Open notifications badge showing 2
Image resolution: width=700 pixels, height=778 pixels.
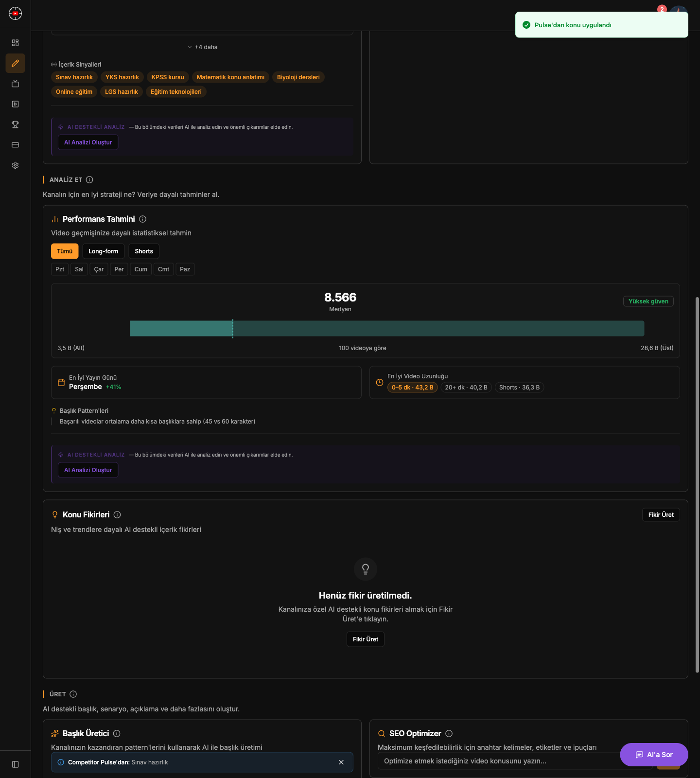coord(662,9)
